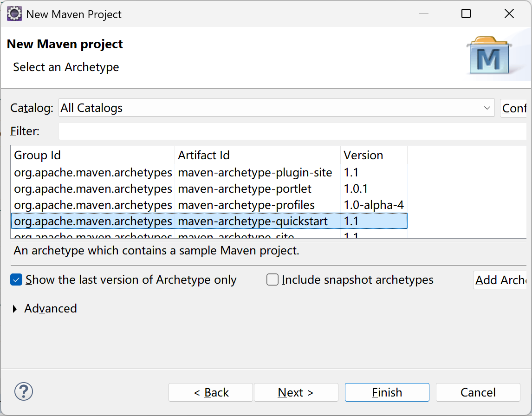Screen dimensions: 532x416
Task: Click the Eclipse icon in title bar
Action: [14, 14]
